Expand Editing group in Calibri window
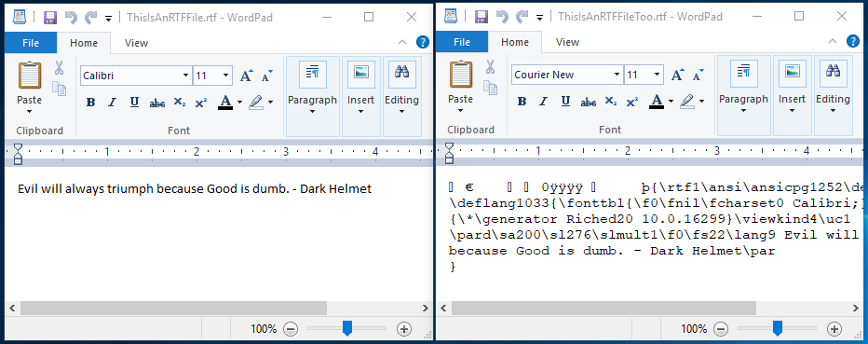 click(401, 96)
